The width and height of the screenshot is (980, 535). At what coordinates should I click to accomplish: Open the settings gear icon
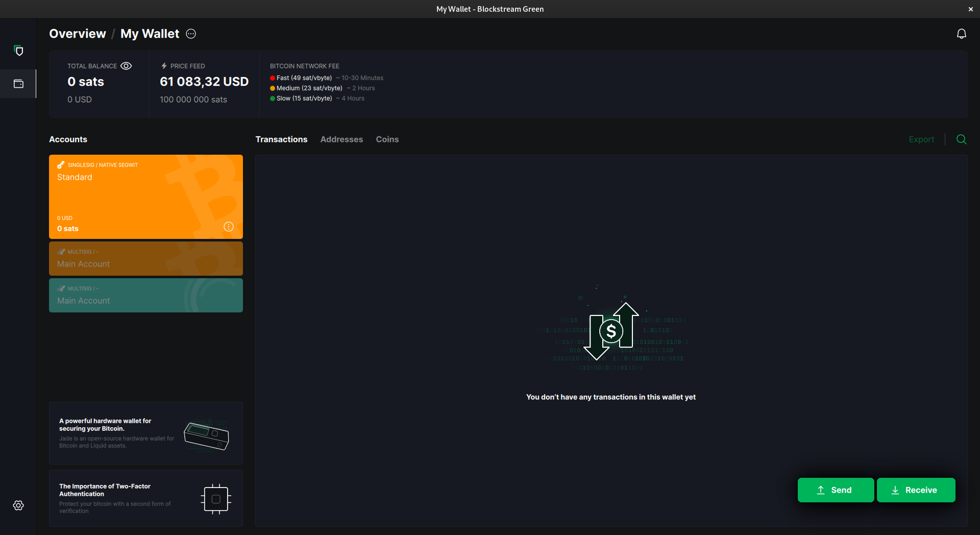click(18, 505)
